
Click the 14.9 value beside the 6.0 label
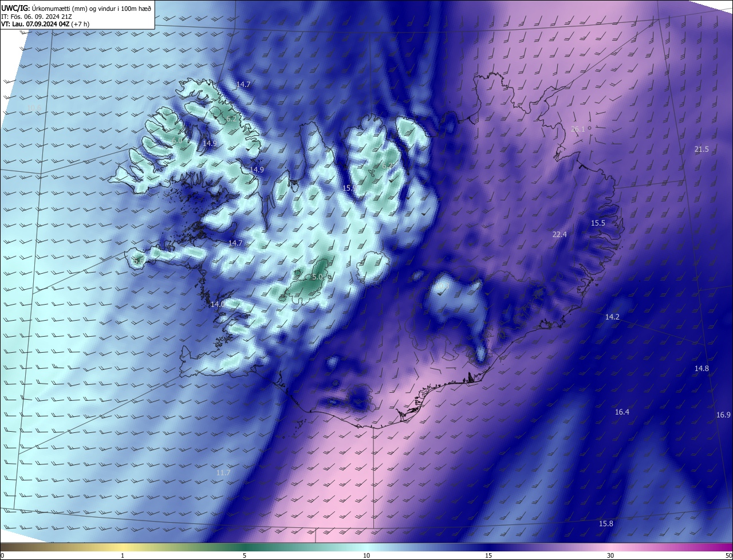(x=210, y=143)
